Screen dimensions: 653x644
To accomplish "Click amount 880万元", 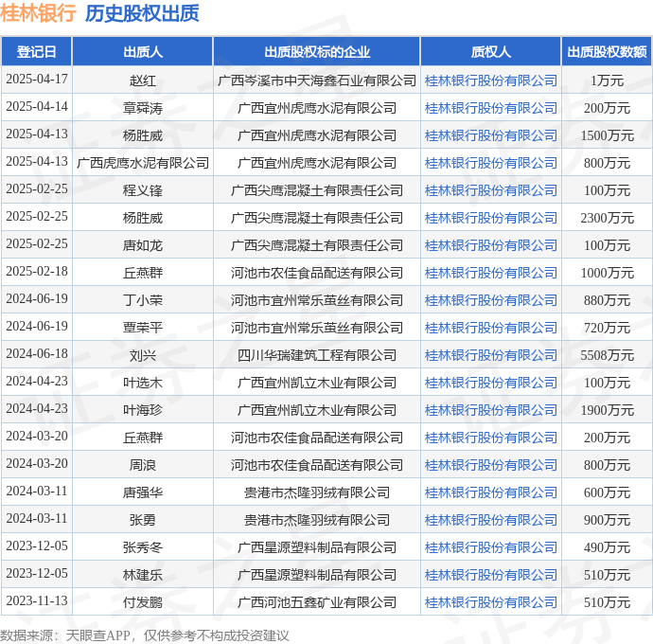I will pos(607,300).
